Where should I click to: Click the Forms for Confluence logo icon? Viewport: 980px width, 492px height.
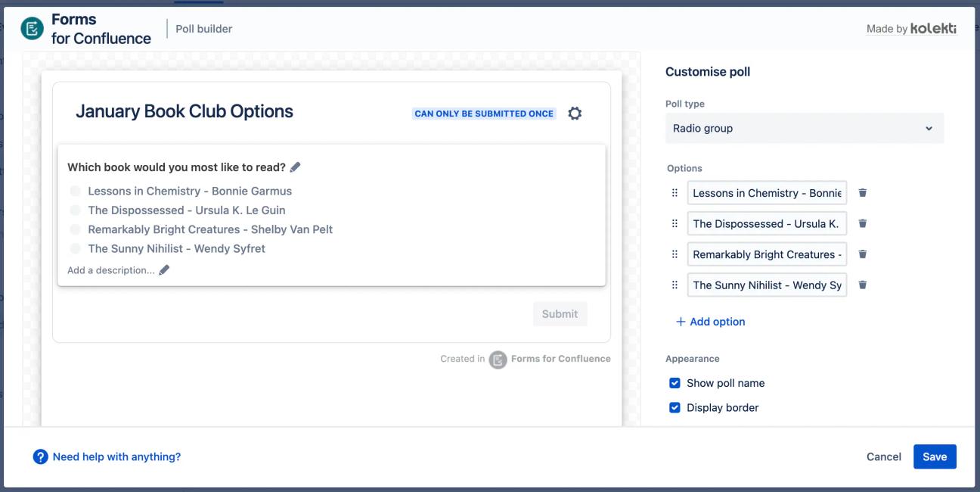click(x=33, y=29)
